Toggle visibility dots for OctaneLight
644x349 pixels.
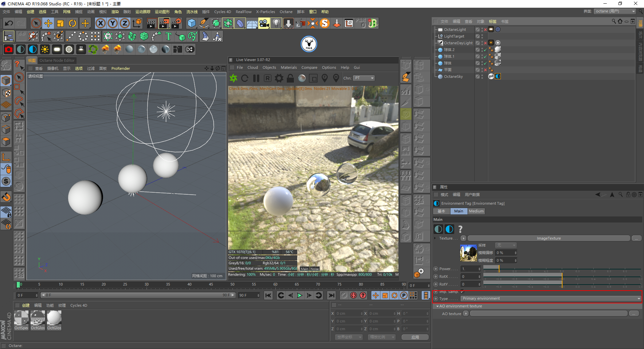tap(482, 30)
